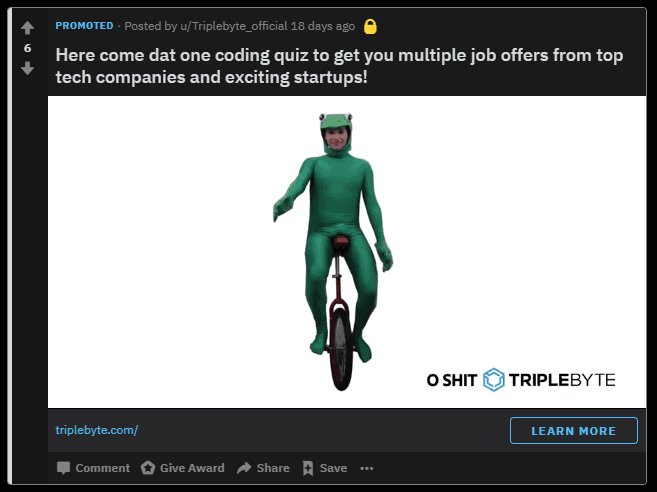Click the post title about coding quiz
Screen dimensions: 657x492
click(339, 66)
